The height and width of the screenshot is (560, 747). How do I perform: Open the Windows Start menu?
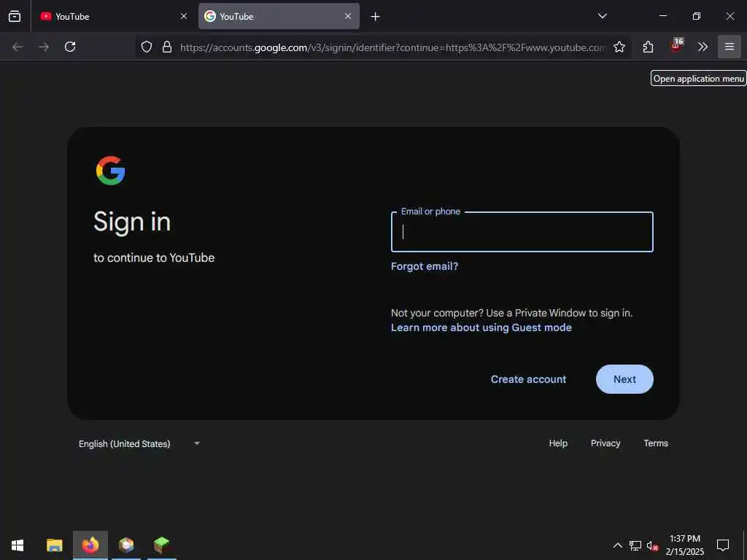(x=18, y=545)
